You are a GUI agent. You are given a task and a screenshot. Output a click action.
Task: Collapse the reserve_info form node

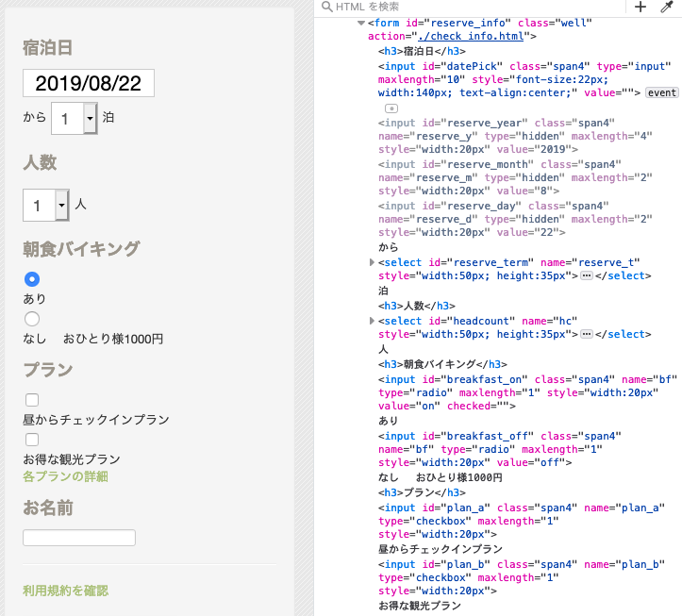pos(361,23)
